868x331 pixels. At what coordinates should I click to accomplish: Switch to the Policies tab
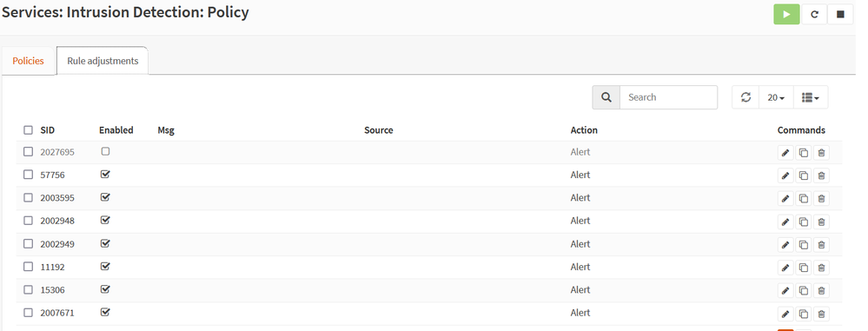click(28, 61)
